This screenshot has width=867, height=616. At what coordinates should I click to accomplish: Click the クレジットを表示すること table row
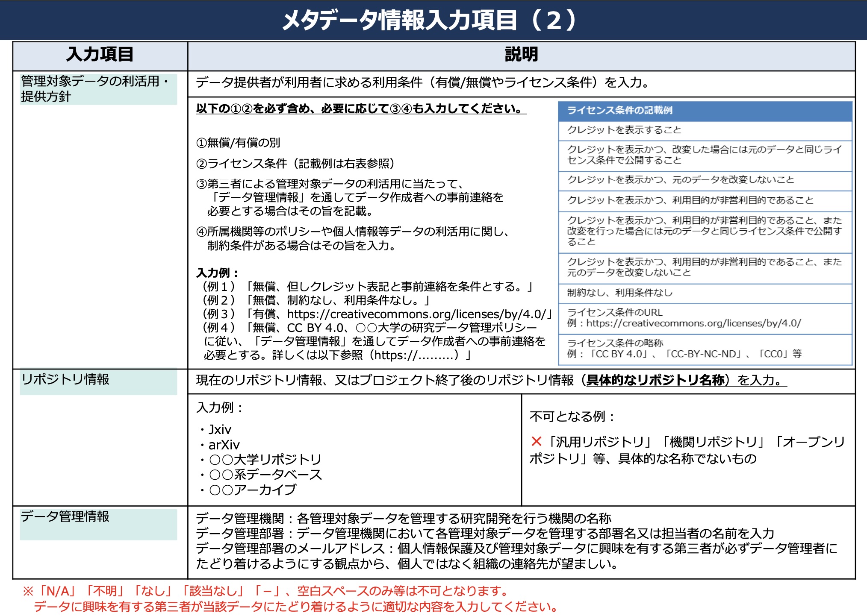624,130
